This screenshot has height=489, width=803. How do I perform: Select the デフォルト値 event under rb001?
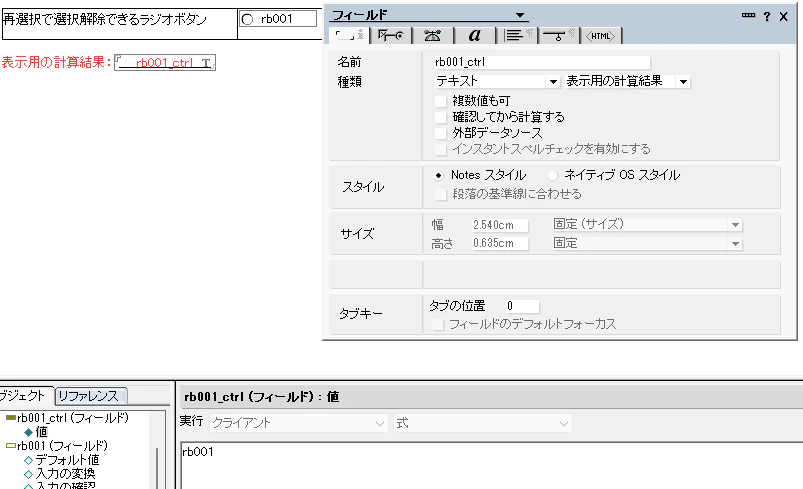tap(67, 460)
